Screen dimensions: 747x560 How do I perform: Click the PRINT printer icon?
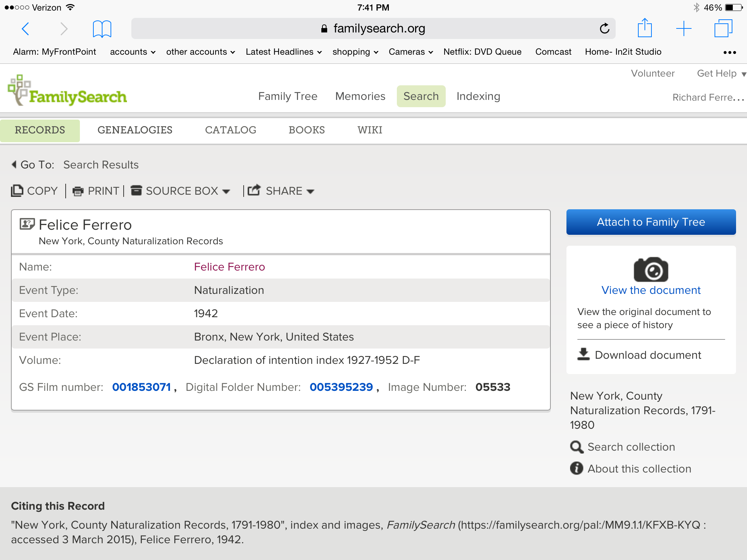tap(78, 191)
